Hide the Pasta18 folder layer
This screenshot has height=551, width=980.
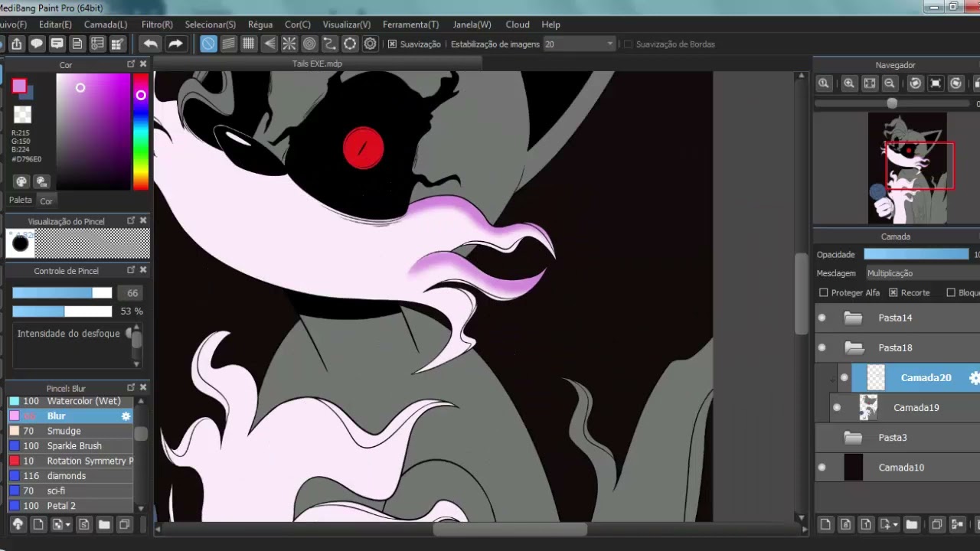822,347
